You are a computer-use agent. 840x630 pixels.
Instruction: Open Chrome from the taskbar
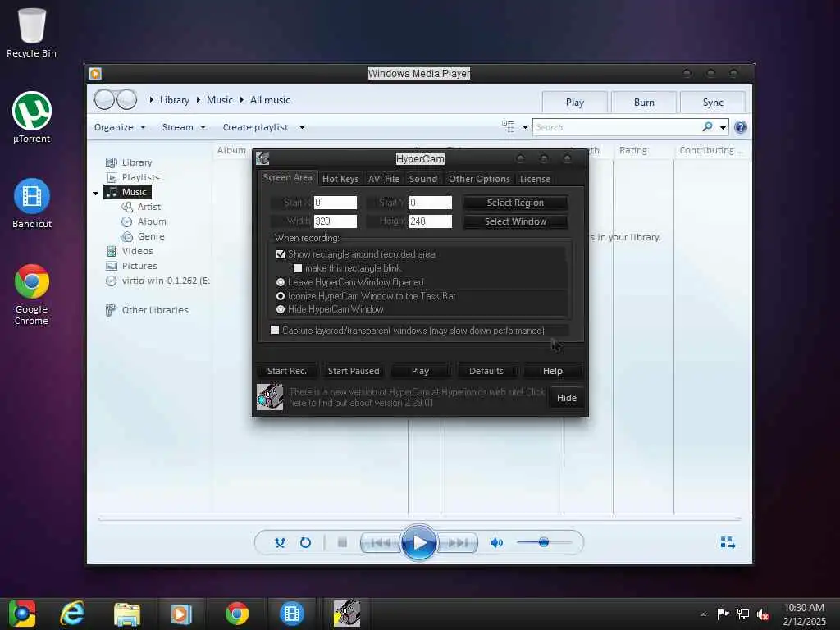[237, 614]
